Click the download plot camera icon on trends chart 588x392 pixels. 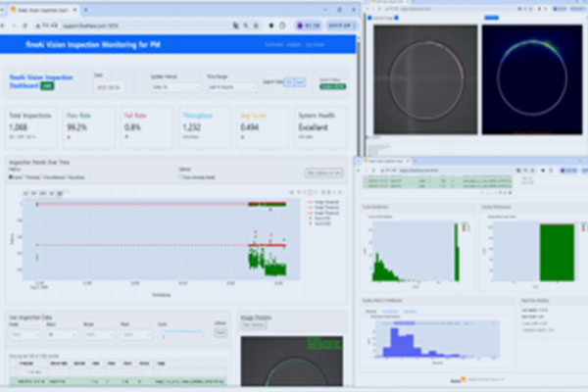click(x=291, y=192)
